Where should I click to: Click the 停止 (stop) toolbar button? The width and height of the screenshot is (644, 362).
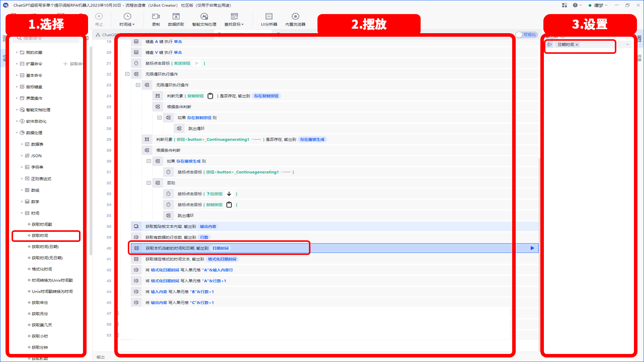pos(99,20)
